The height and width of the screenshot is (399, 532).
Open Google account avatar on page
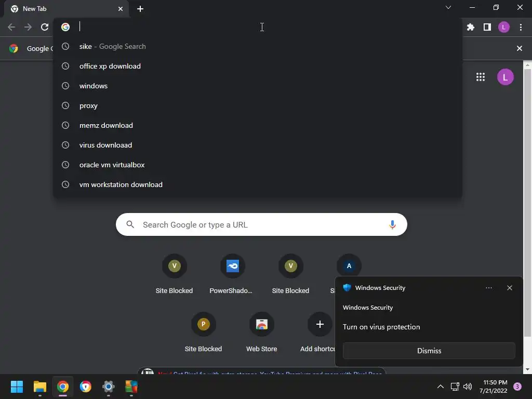(505, 77)
